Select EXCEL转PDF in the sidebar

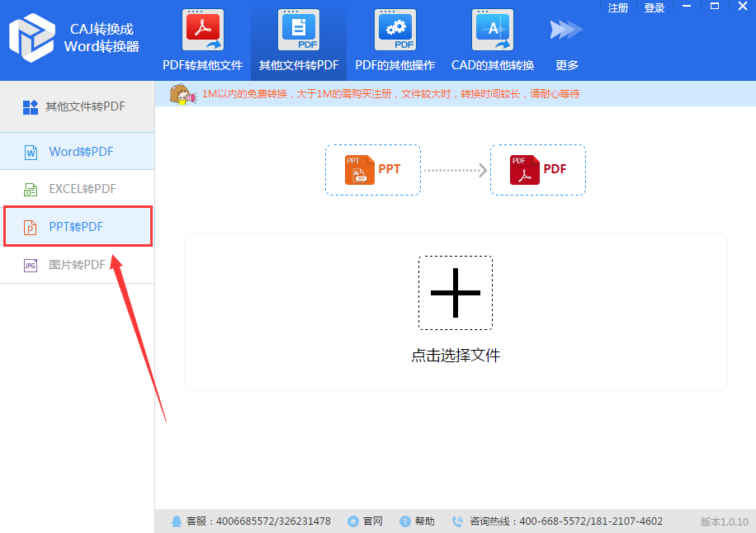pos(77,189)
